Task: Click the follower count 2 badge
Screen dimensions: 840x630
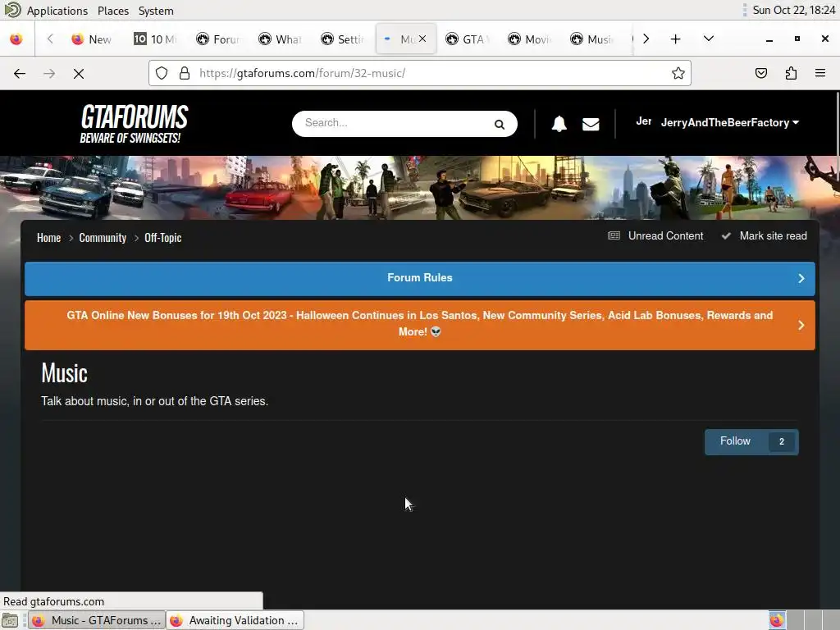Action: tap(781, 441)
